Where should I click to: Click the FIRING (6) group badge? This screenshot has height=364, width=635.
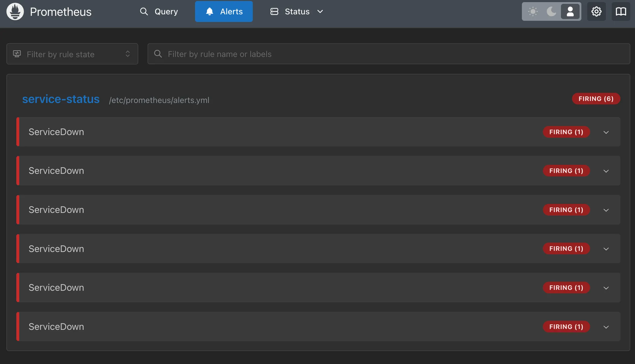596,99
